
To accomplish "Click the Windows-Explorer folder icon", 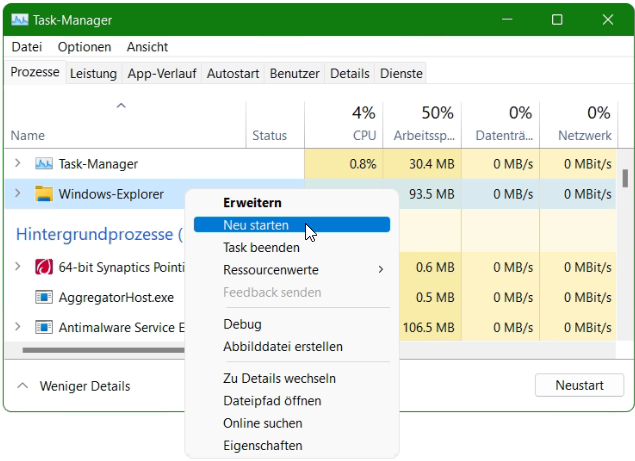I will (x=44, y=194).
